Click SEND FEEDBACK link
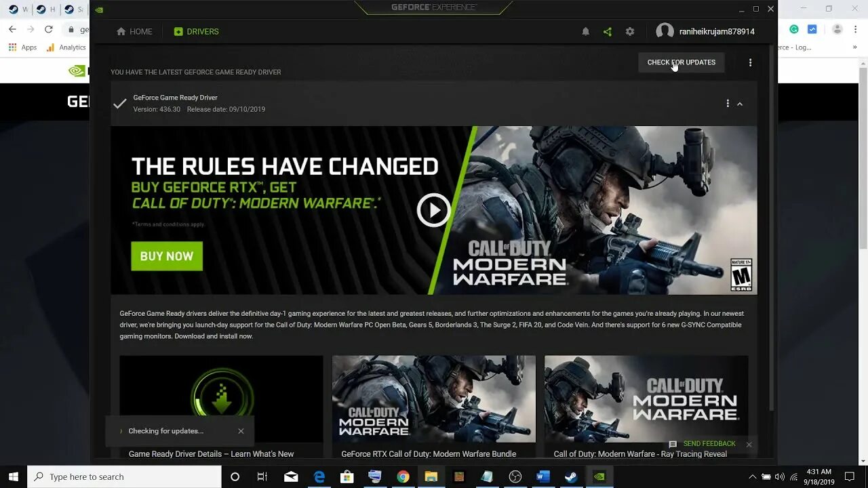The image size is (868, 488). [x=709, y=444]
